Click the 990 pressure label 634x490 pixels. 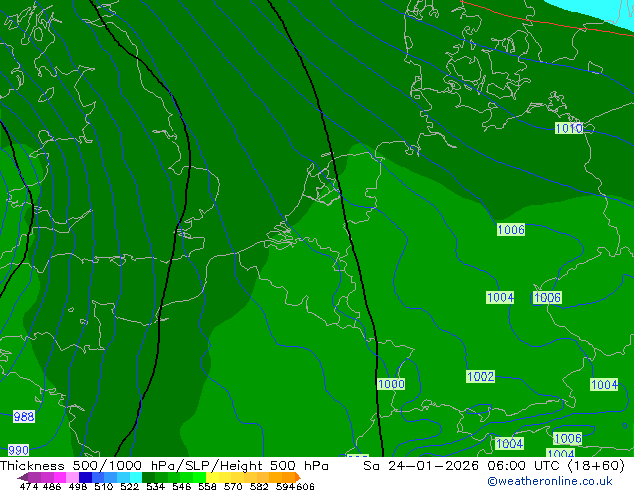click(x=19, y=450)
